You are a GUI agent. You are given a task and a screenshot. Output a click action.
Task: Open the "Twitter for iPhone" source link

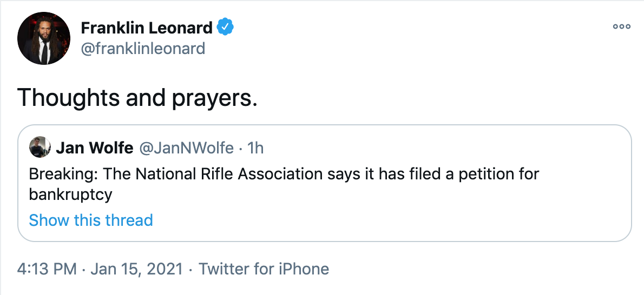[264, 269]
